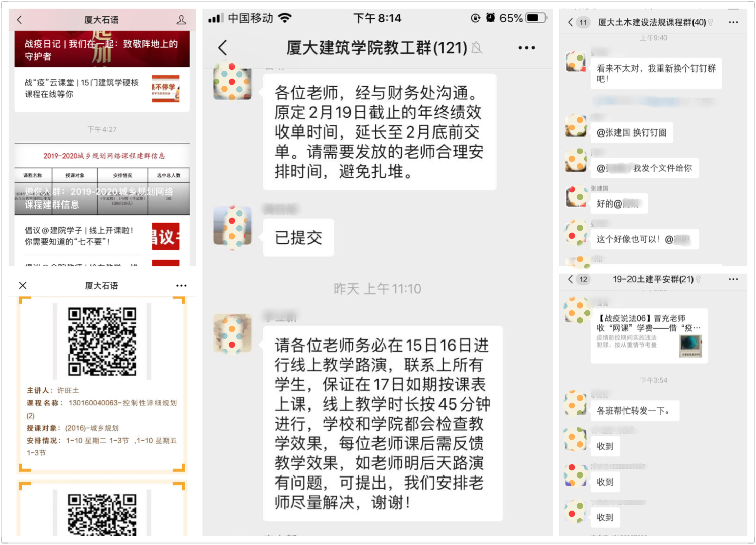Tap red 倡议 article thumbnail

[x=166, y=236]
